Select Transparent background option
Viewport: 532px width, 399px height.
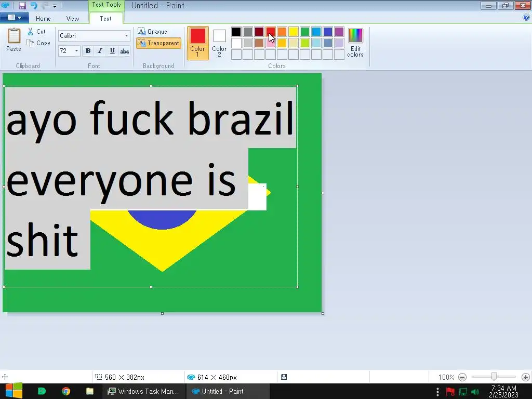pos(158,43)
